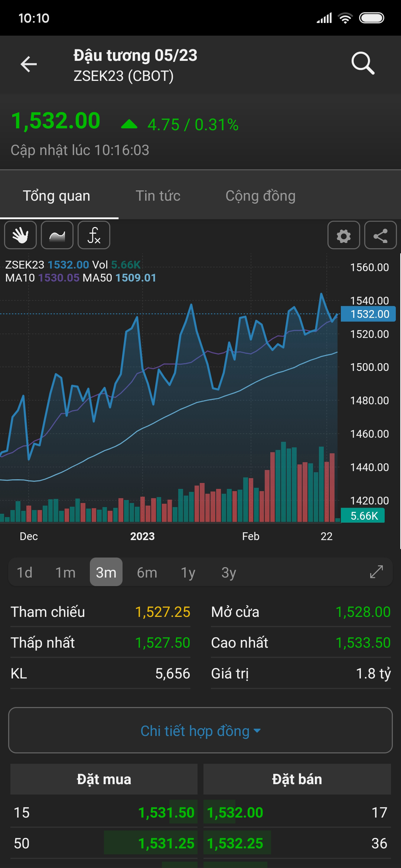Open the search magnifier icon
The height and width of the screenshot is (868, 401).
363,63
